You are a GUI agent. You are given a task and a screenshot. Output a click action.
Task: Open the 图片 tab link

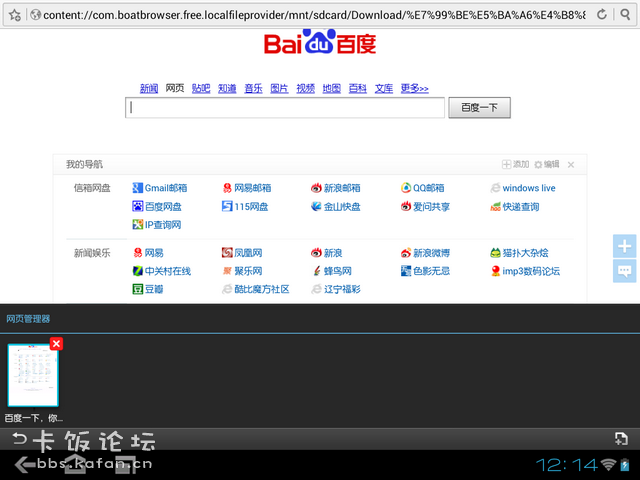click(280, 88)
